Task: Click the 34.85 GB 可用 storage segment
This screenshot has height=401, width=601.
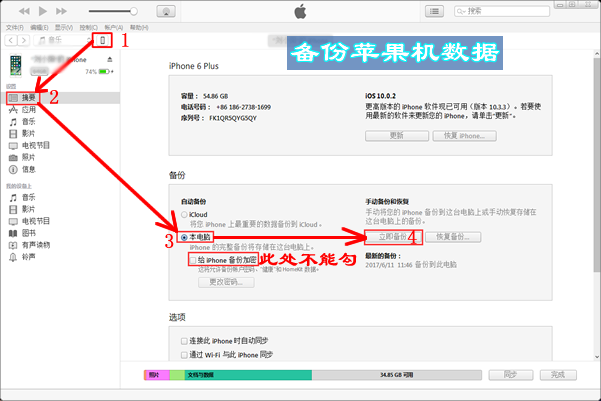Action: click(x=397, y=375)
